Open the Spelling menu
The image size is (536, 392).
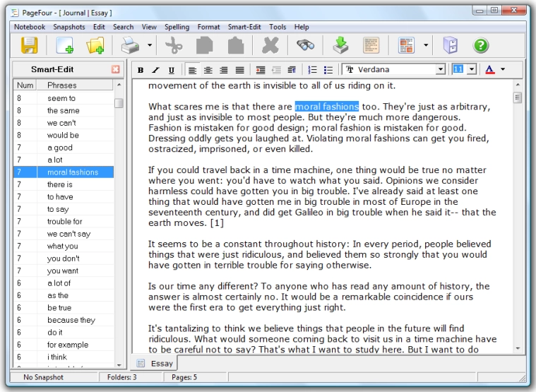tap(177, 27)
